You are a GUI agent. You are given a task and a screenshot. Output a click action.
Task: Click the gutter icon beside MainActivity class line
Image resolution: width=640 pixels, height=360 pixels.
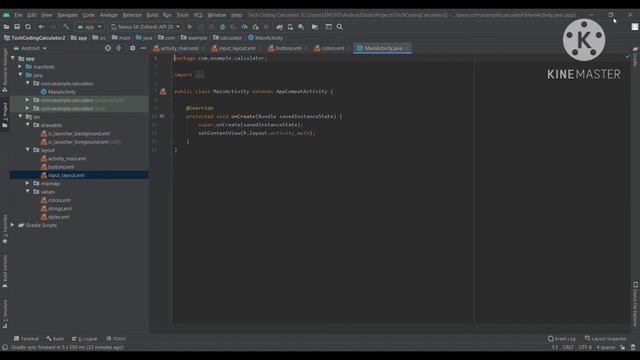pyautogui.click(x=163, y=91)
